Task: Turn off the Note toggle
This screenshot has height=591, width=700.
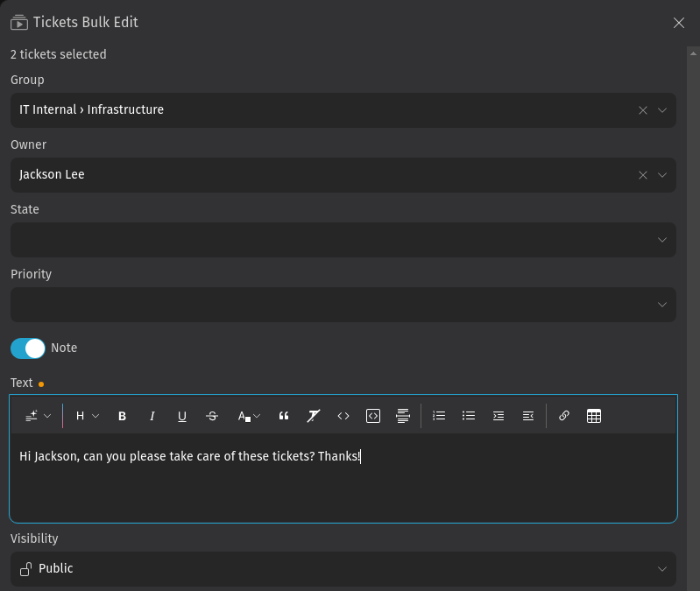Action: coord(28,348)
